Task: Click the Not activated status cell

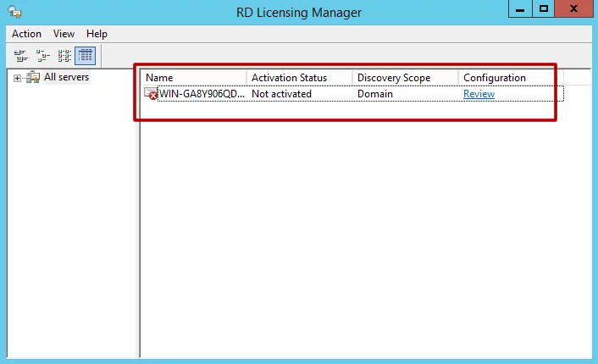Action: 281,94
